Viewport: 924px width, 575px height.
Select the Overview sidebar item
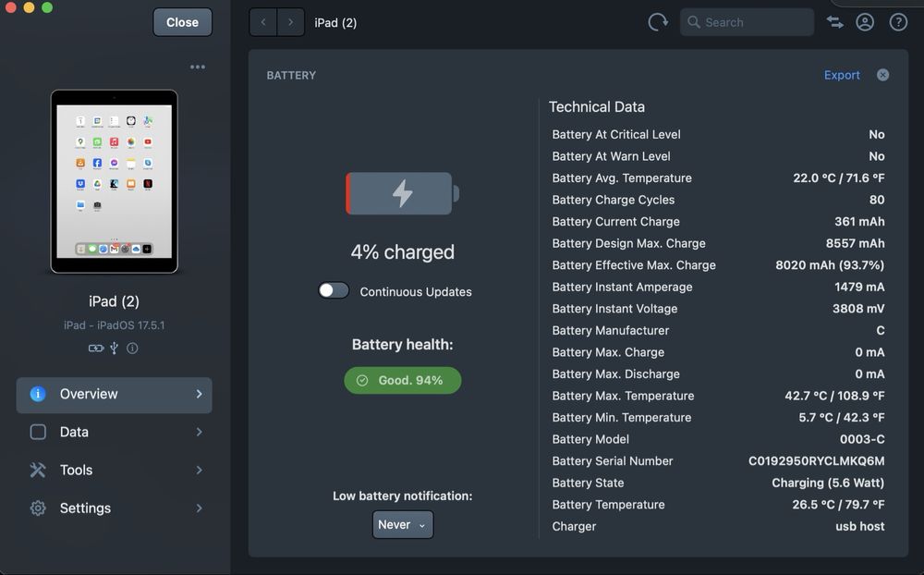click(115, 395)
